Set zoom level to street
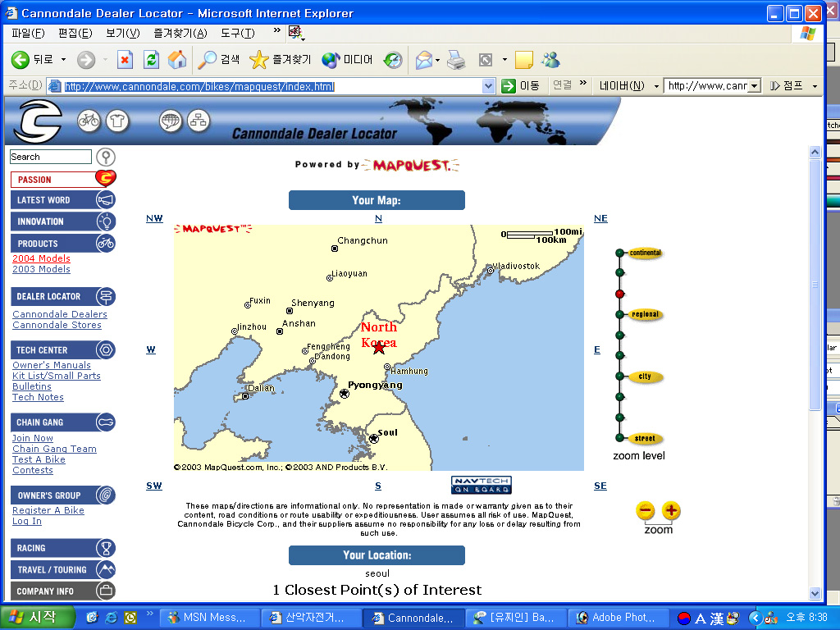The image size is (840, 630). coord(645,439)
